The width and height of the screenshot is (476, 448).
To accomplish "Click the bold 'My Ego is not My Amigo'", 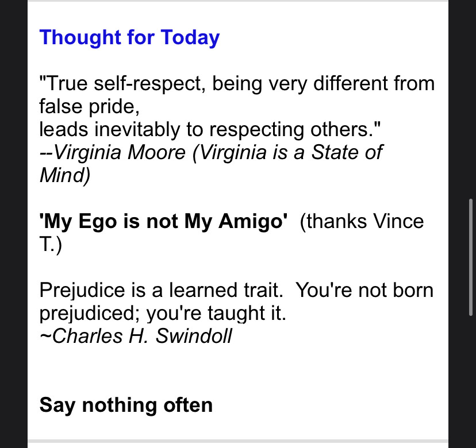I will [x=163, y=222].
